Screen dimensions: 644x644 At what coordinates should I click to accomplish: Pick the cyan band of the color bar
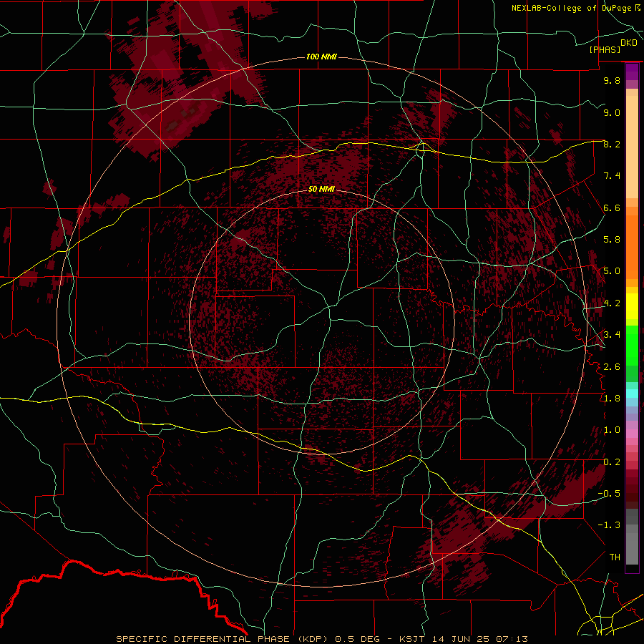coord(632,393)
